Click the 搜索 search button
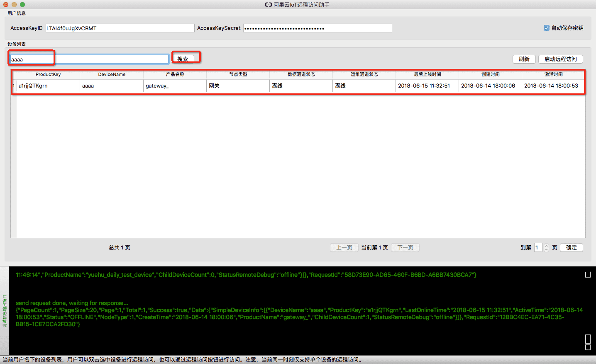 [183, 59]
